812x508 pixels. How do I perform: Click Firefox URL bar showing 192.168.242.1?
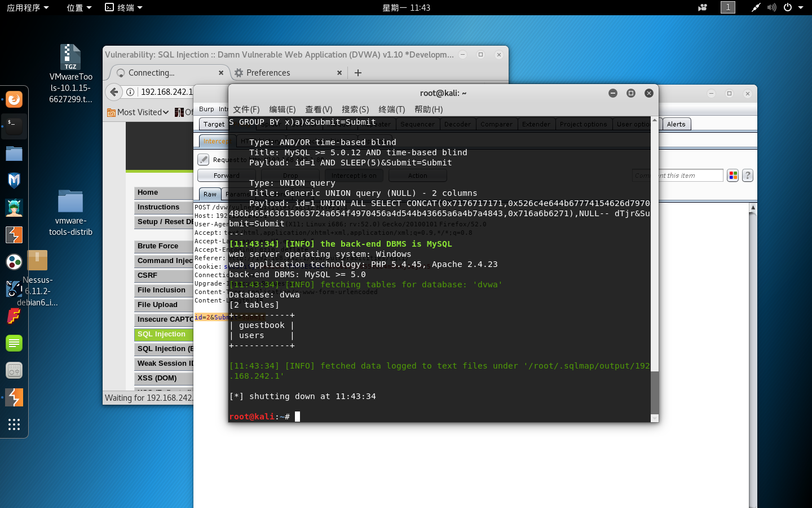(x=166, y=92)
